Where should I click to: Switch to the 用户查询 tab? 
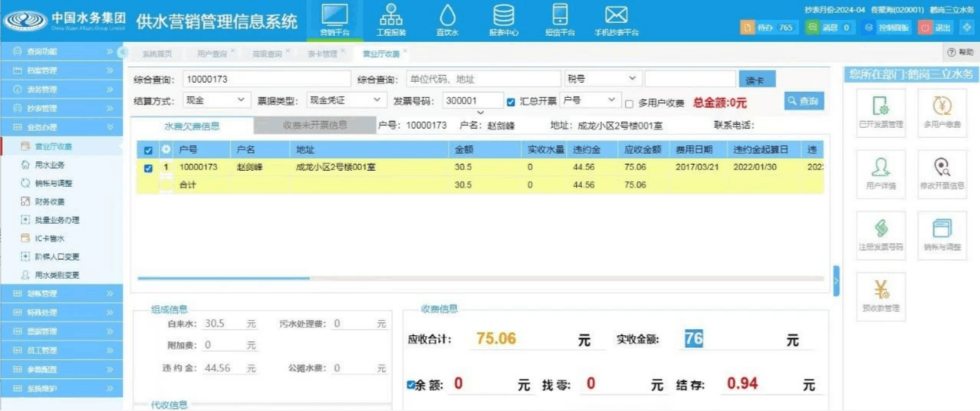(212, 54)
